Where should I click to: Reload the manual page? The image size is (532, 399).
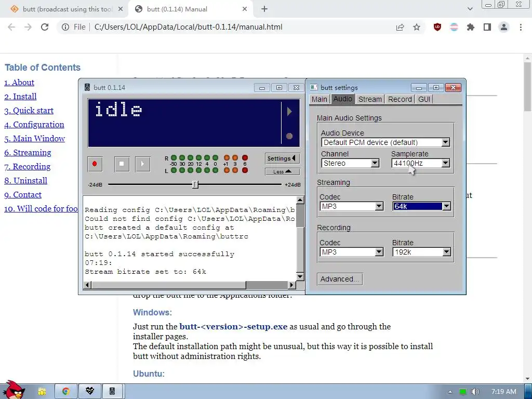[x=45, y=27]
